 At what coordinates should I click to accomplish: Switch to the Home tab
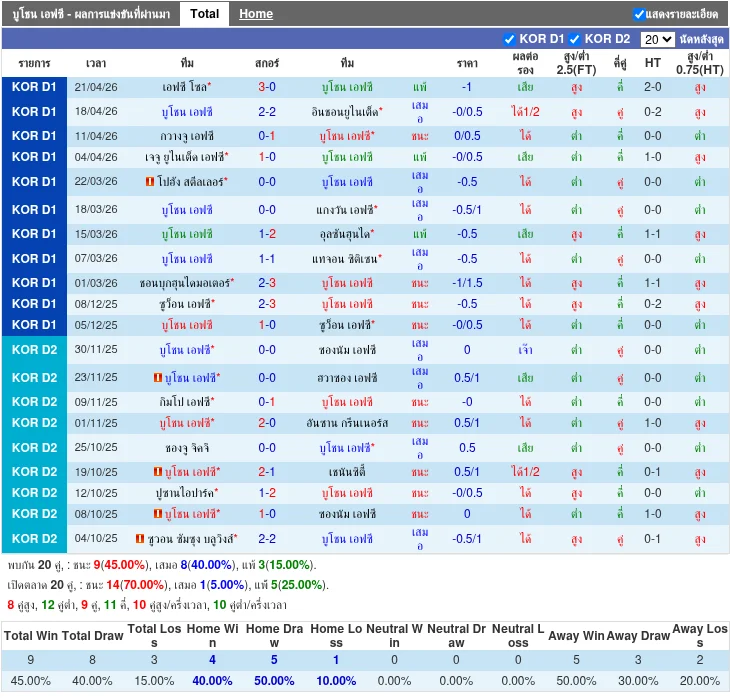tap(256, 14)
